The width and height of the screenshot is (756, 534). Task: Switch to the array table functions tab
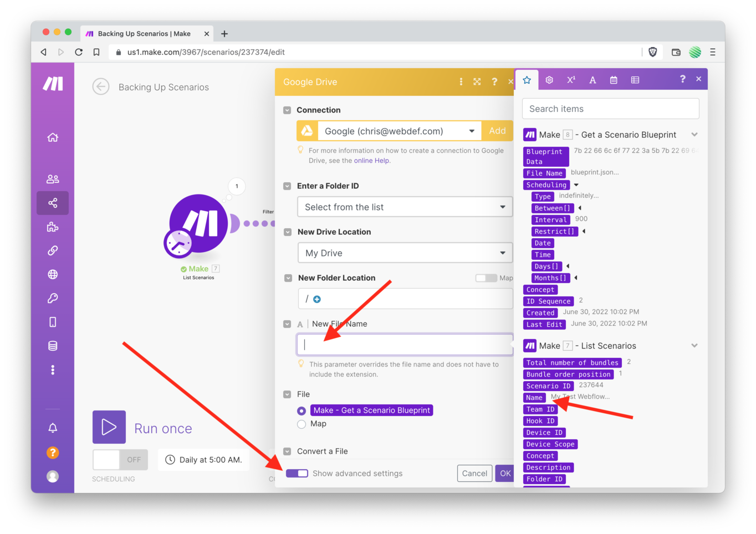[x=635, y=80]
